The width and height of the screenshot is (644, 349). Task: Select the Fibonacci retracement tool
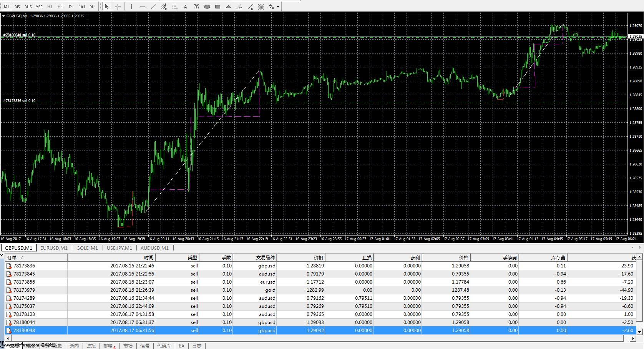click(x=175, y=7)
